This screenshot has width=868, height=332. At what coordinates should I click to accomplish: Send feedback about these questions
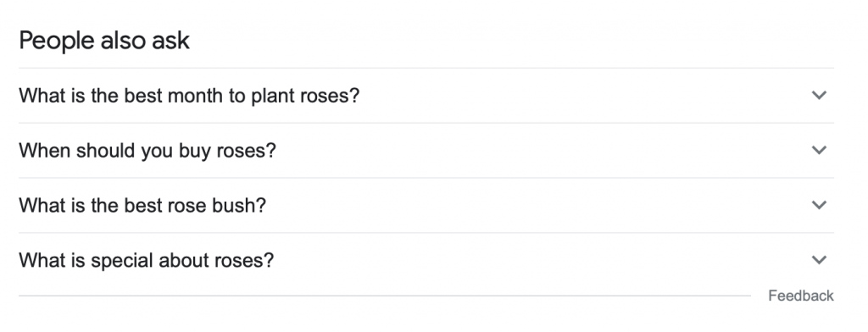pyautogui.click(x=800, y=296)
